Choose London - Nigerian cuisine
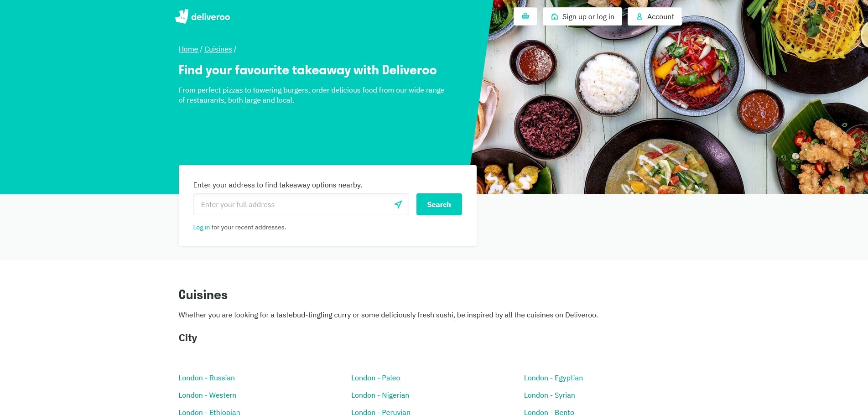The width and height of the screenshot is (868, 415). (380, 395)
